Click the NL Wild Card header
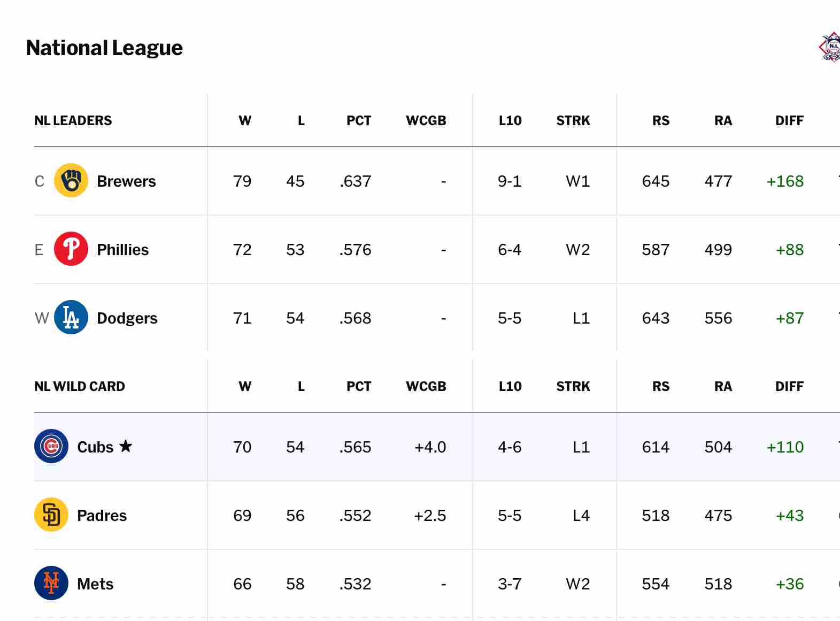Viewport: 840px width, 621px height. tap(80, 386)
